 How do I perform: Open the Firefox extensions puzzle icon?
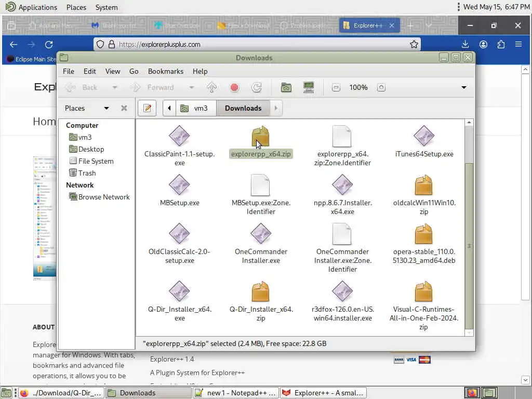[501, 45]
